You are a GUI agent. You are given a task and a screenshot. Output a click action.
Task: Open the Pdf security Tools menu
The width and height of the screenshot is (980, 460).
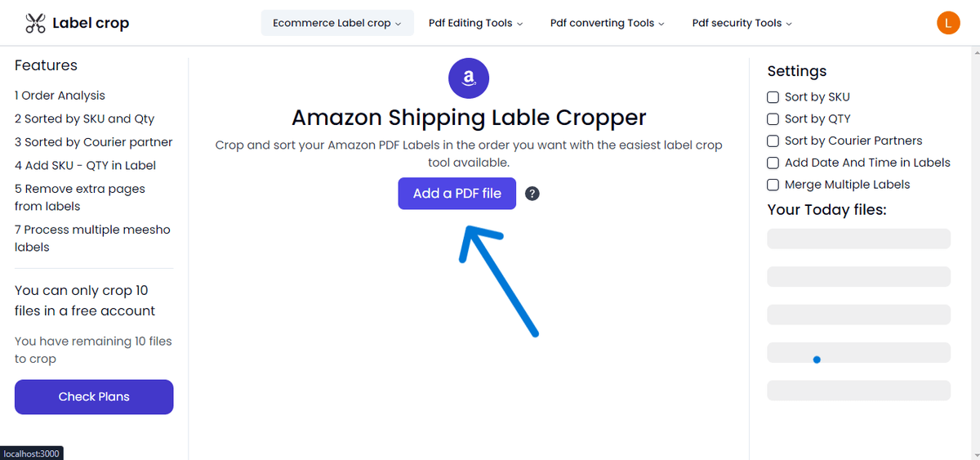click(x=742, y=23)
